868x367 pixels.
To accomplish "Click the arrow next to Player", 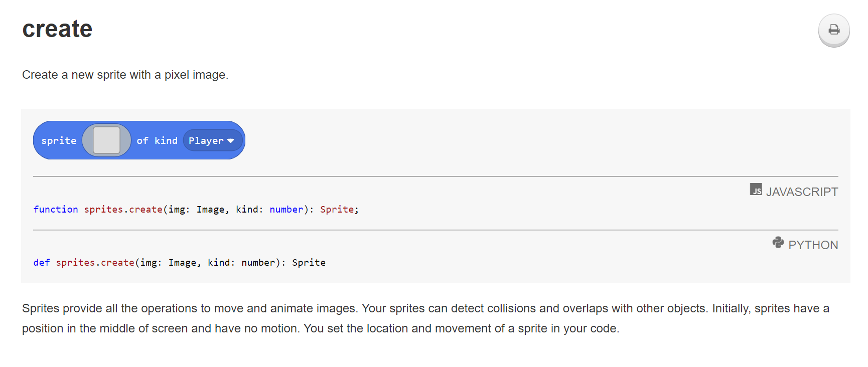I will (x=231, y=141).
